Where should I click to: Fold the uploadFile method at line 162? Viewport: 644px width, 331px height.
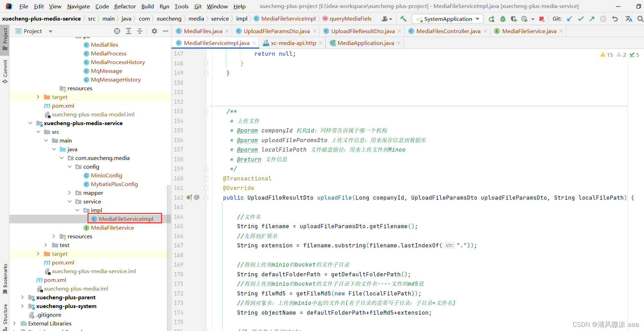tap(206, 198)
